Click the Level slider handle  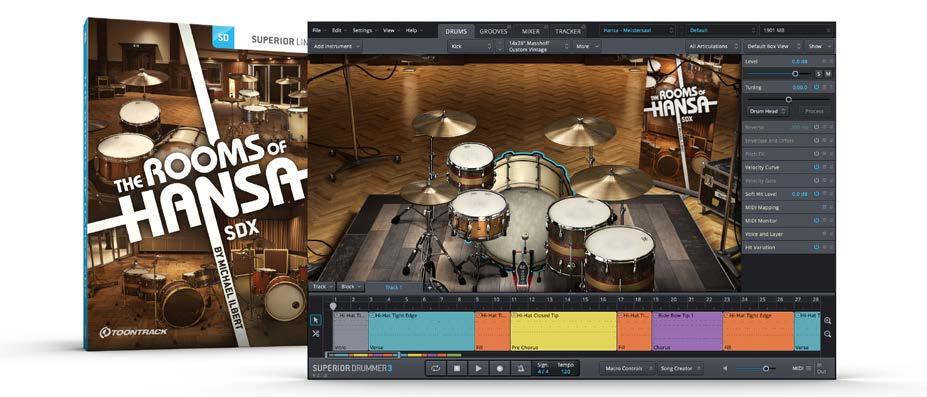tap(795, 74)
